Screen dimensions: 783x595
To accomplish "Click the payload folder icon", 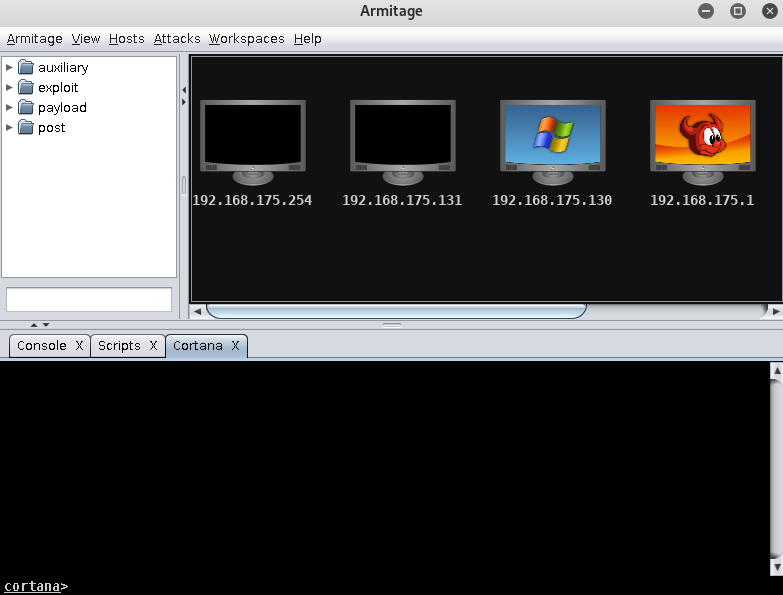I will point(25,107).
